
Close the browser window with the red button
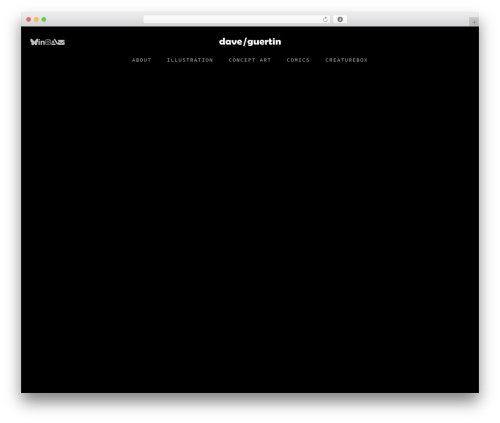coord(29,19)
